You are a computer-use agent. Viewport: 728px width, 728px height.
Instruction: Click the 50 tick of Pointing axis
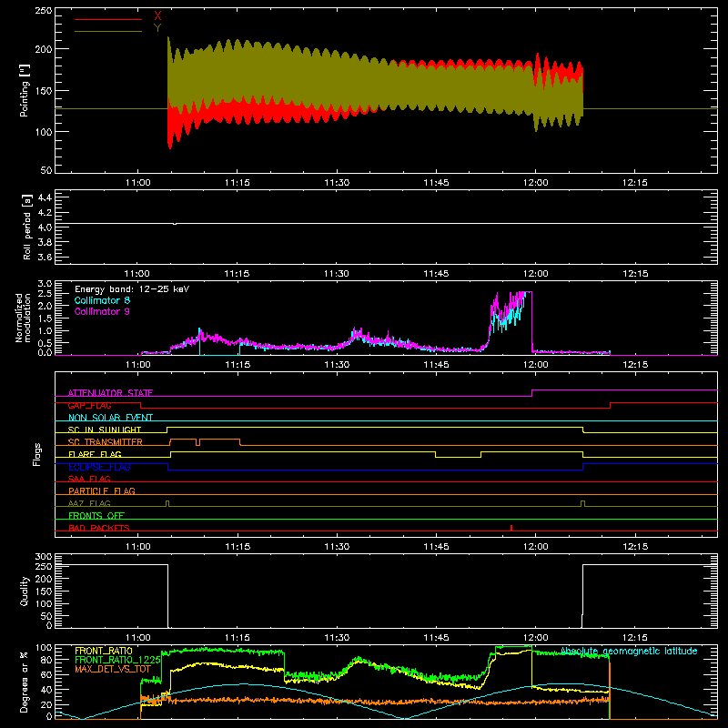point(46,170)
